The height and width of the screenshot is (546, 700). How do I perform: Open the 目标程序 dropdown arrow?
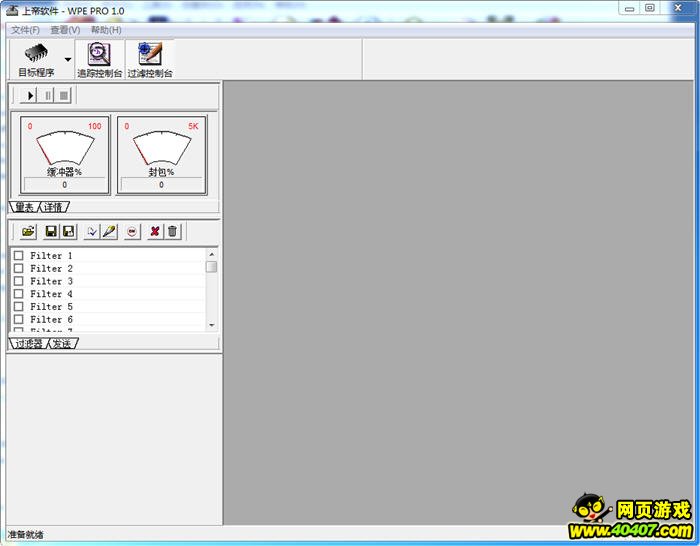pyautogui.click(x=68, y=59)
